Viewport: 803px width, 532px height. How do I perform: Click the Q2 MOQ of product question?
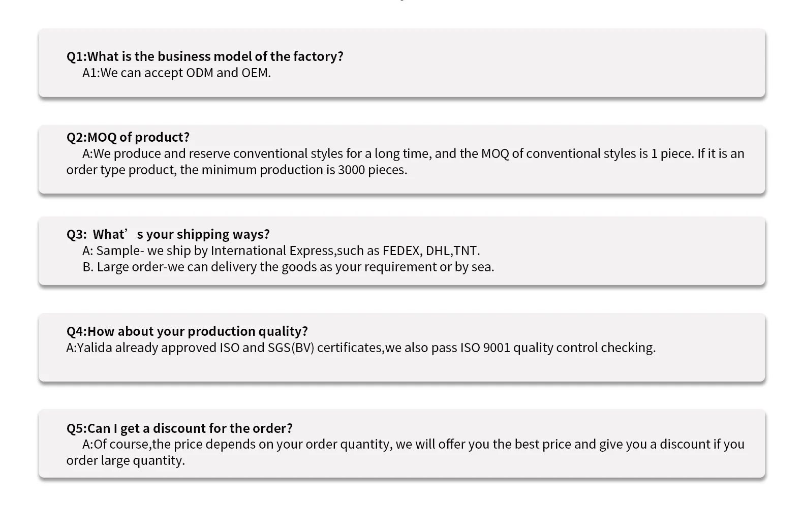coord(128,137)
